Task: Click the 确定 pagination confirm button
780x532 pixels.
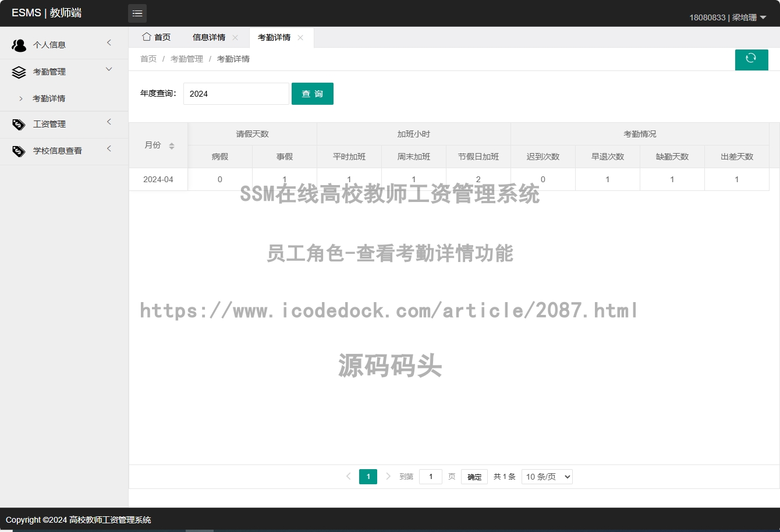Action: (x=474, y=477)
